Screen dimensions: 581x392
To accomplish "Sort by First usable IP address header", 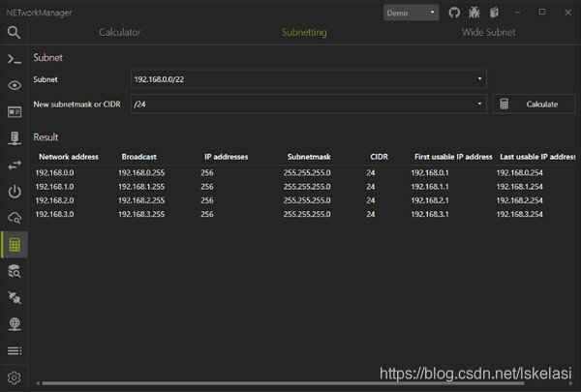I will point(453,157).
